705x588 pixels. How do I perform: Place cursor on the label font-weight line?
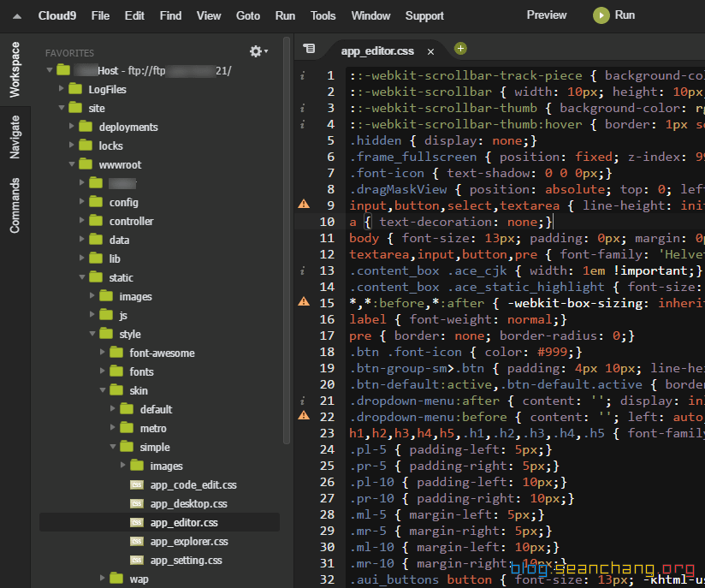[458, 319]
